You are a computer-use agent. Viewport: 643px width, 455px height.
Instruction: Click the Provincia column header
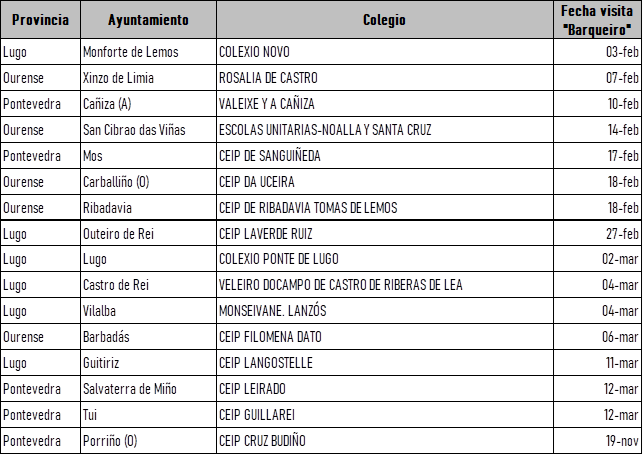39,20
